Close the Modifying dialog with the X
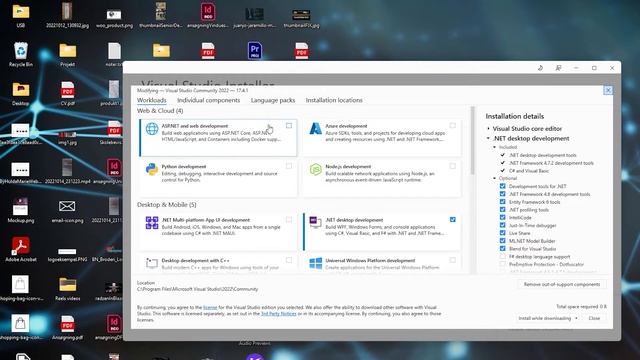This screenshot has width=640, height=360. 608,90
